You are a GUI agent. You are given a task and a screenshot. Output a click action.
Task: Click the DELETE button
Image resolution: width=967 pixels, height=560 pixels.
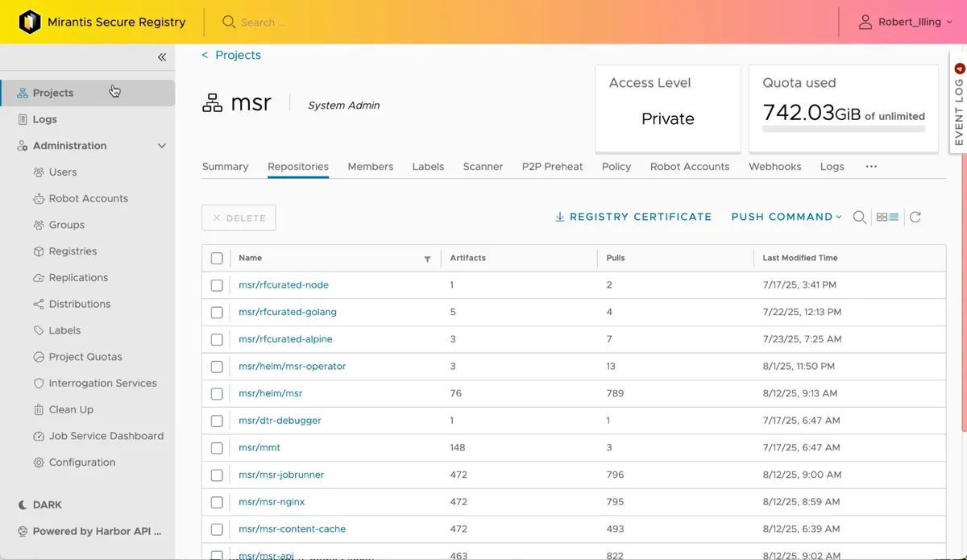pos(239,218)
